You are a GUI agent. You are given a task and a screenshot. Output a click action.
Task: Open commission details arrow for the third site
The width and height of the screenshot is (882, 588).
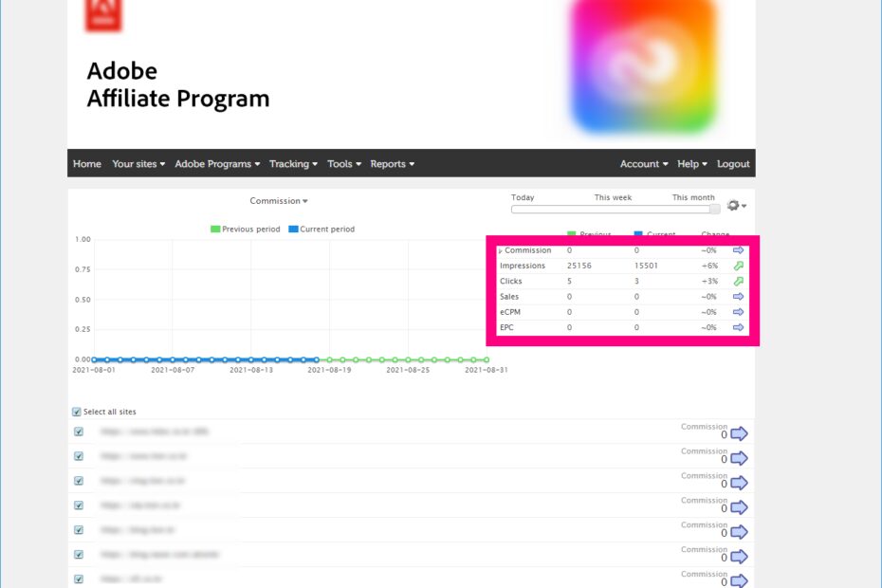pos(739,483)
